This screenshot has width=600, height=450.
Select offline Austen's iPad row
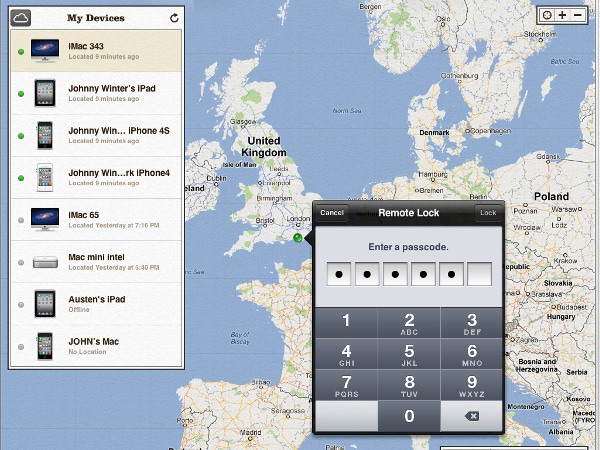click(x=96, y=304)
